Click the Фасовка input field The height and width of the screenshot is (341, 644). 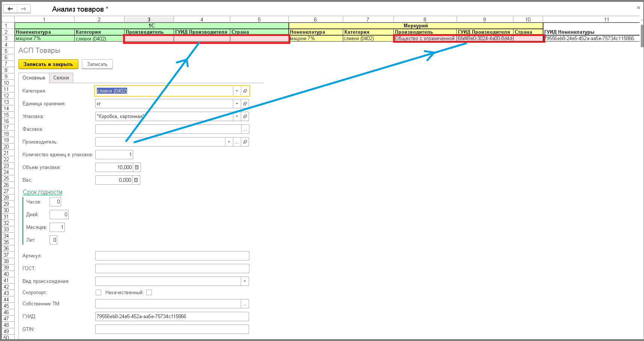(168, 129)
